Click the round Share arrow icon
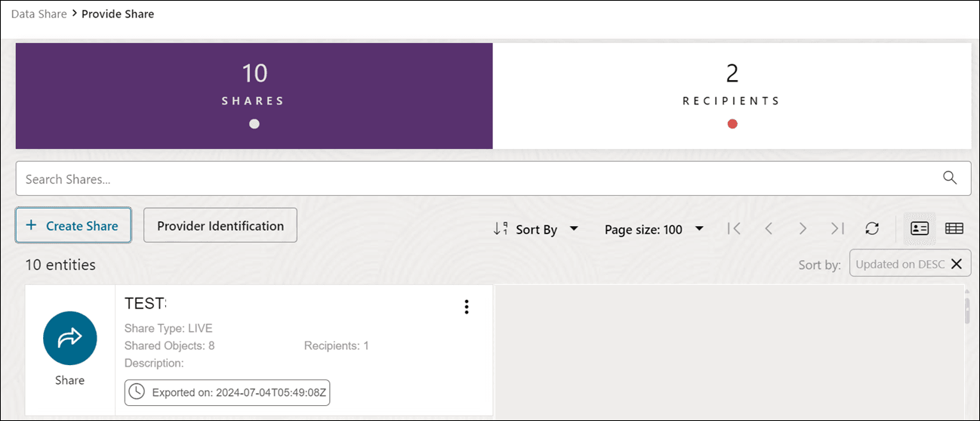This screenshot has height=421, width=980. tap(69, 339)
